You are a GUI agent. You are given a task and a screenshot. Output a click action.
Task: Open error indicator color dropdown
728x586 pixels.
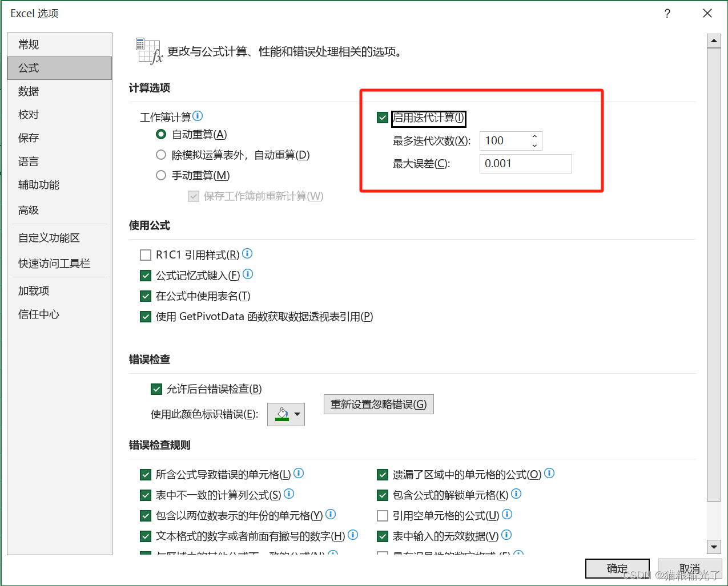tap(286, 414)
